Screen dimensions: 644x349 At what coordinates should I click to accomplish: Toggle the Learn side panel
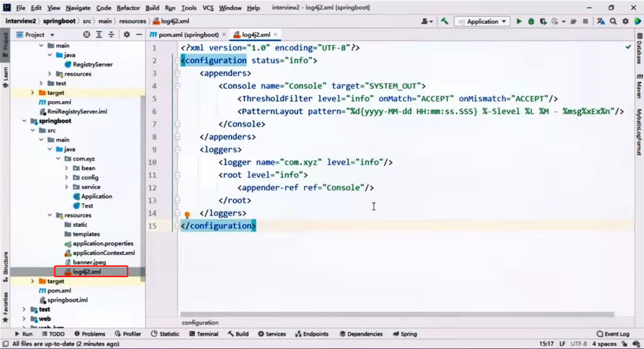point(5,77)
